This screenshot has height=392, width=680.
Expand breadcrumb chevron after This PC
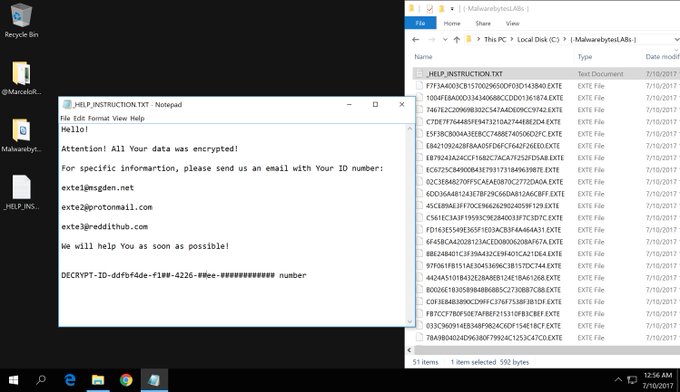512,39
